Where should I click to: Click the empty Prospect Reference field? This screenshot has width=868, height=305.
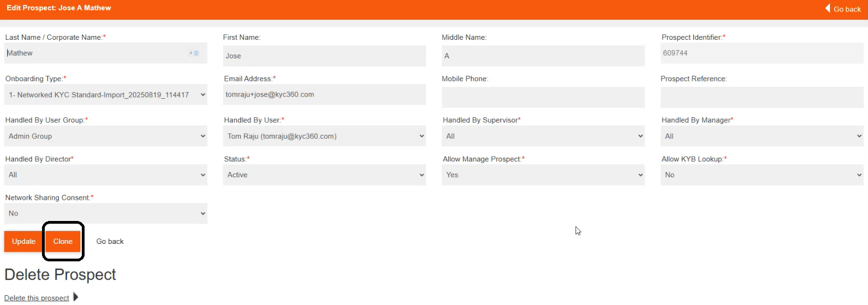click(762, 97)
